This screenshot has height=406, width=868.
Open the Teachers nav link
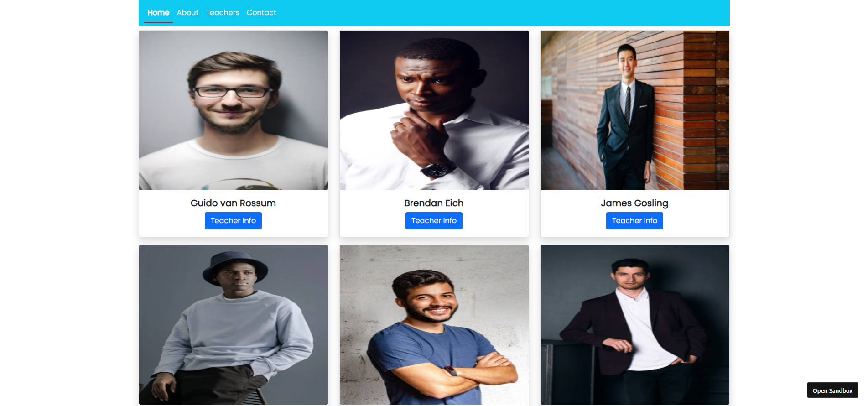point(223,13)
